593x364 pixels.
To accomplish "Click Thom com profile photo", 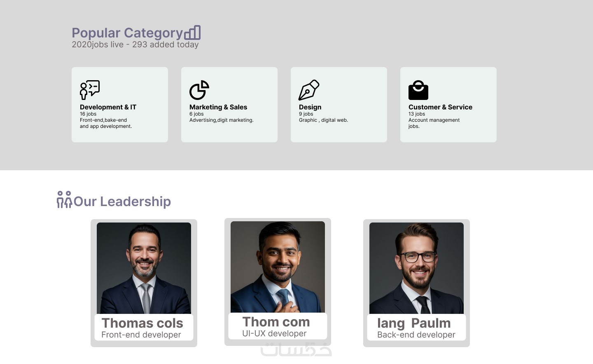I will tap(278, 267).
